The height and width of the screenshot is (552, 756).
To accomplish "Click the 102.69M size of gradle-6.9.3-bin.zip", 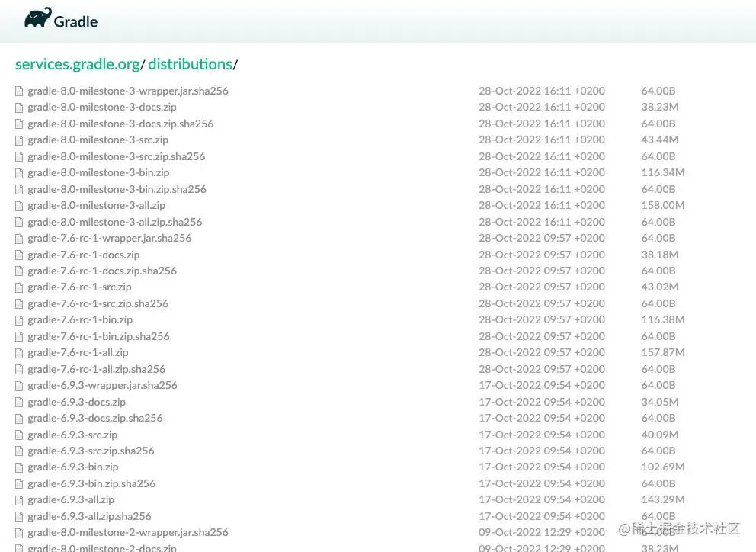I will click(663, 467).
